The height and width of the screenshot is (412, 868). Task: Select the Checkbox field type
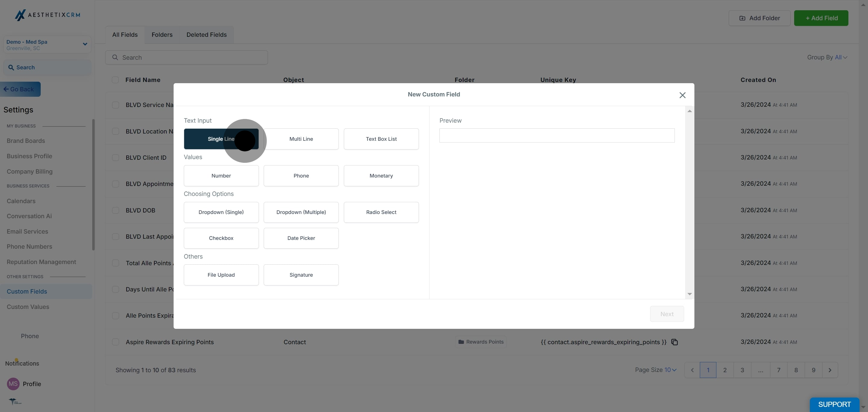coord(221,238)
